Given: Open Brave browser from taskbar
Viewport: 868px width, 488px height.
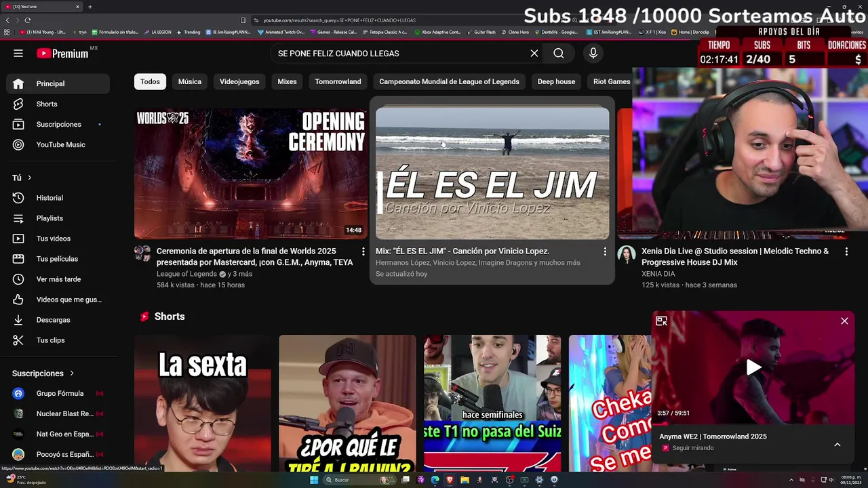Looking at the screenshot, I should (x=450, y=480).
